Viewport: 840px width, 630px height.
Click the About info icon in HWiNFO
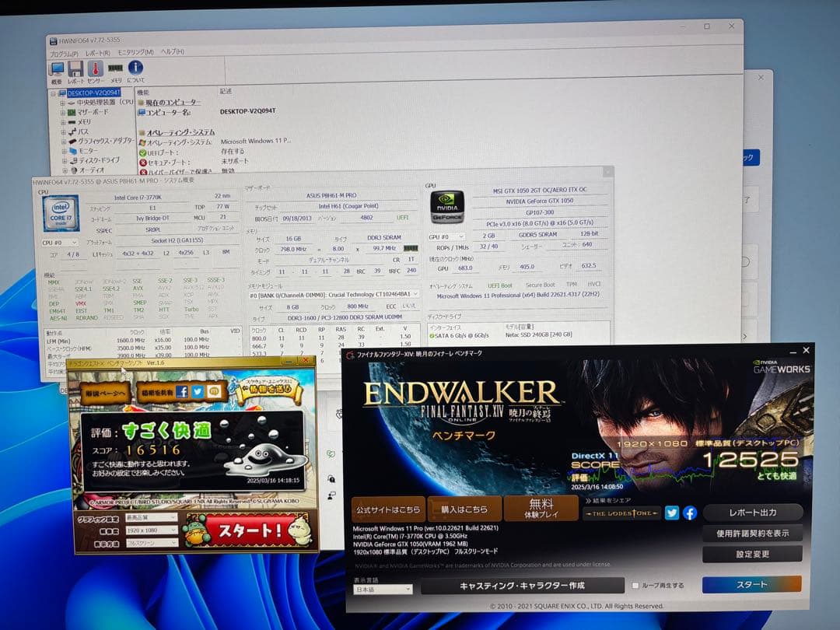(x=135, y=68)
